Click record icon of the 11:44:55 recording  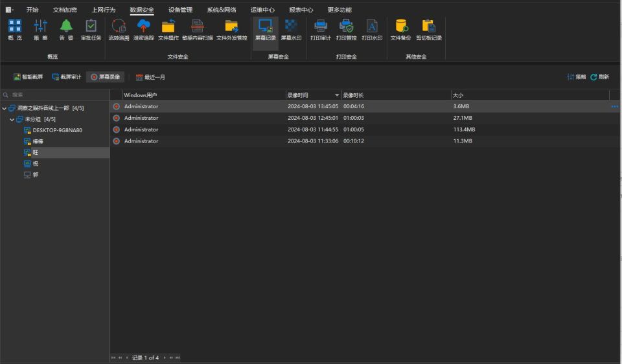tap(116, 130)
